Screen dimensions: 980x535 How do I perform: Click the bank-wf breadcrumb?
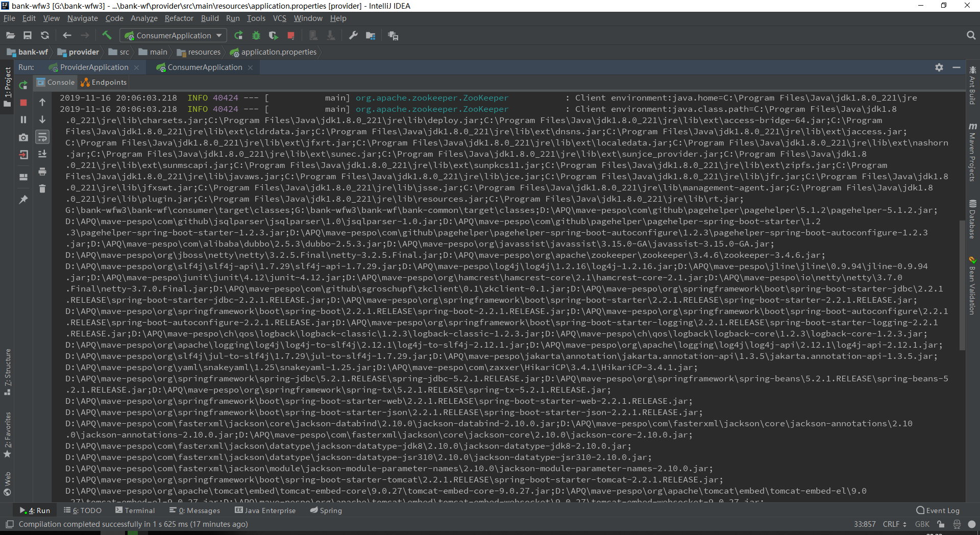[x=27, y=52]
